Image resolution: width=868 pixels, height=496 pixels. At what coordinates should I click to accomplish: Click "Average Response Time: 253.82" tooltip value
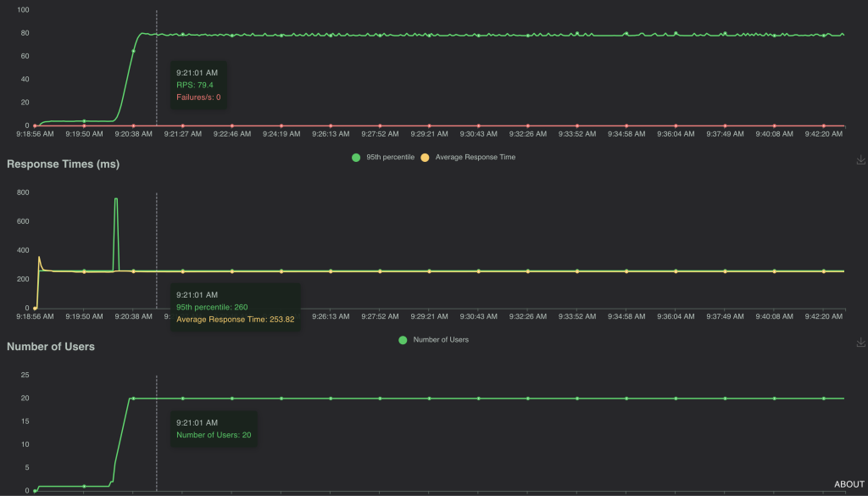[x=236, y=320]
